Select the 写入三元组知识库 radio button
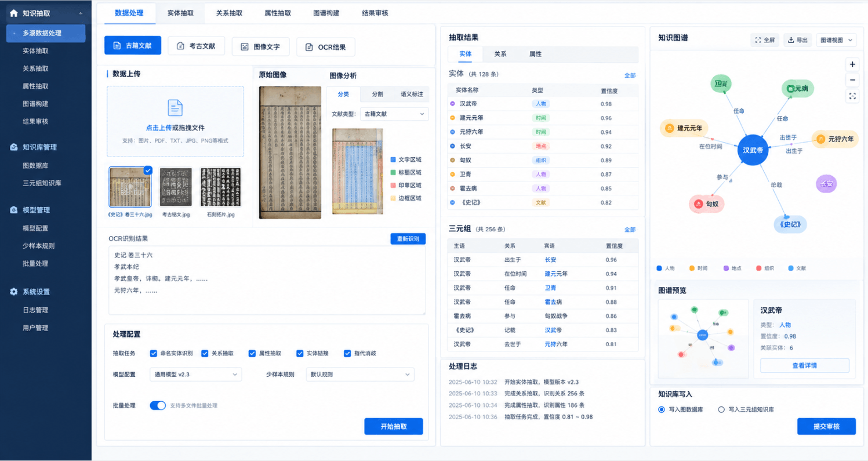Image resolution: width=868 pixels, height=461 pixels. (721, 409)
